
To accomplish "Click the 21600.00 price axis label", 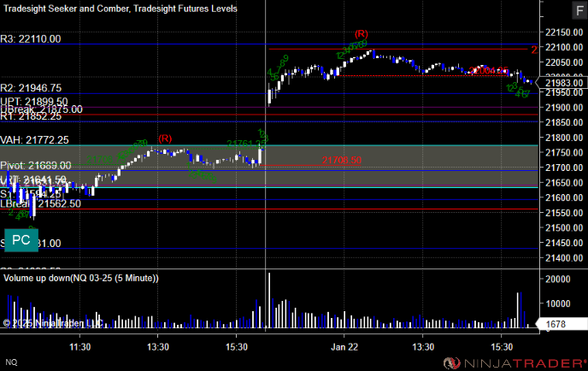I will tap(564, 197).
